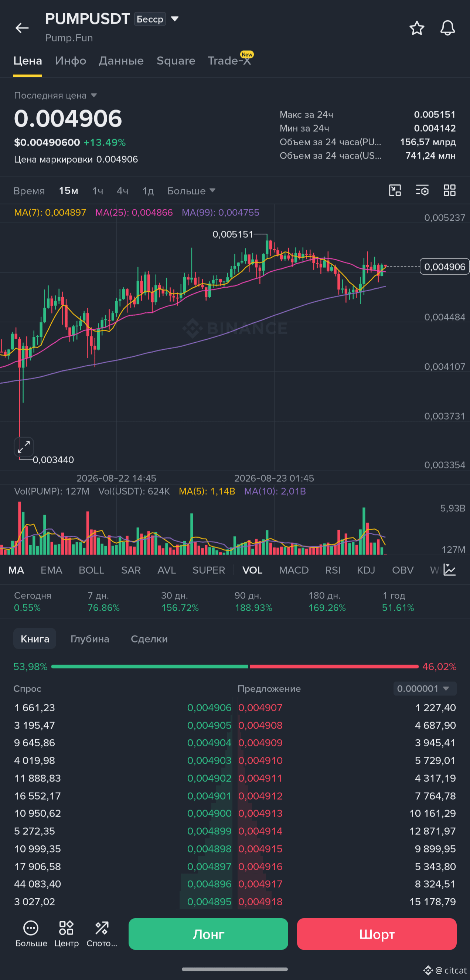Viewport: 470px width, 980px height.
Task: Open chart settings icon with eye
Action: [422, 190]
